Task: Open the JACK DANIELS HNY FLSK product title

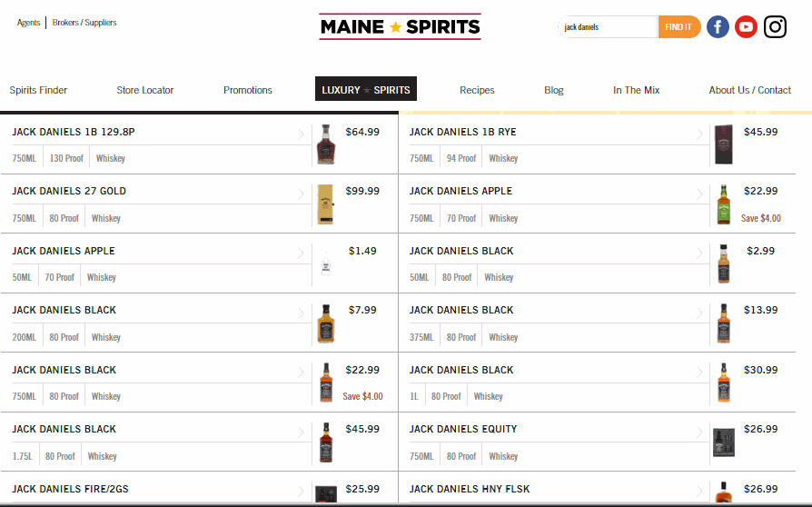Action: [470, 489]
